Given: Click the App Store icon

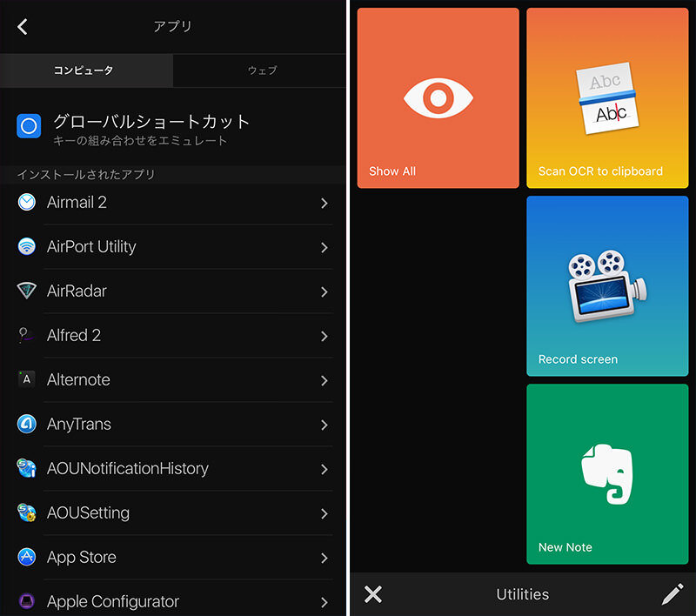Looking at the screenshot, I should click(27, 557).
